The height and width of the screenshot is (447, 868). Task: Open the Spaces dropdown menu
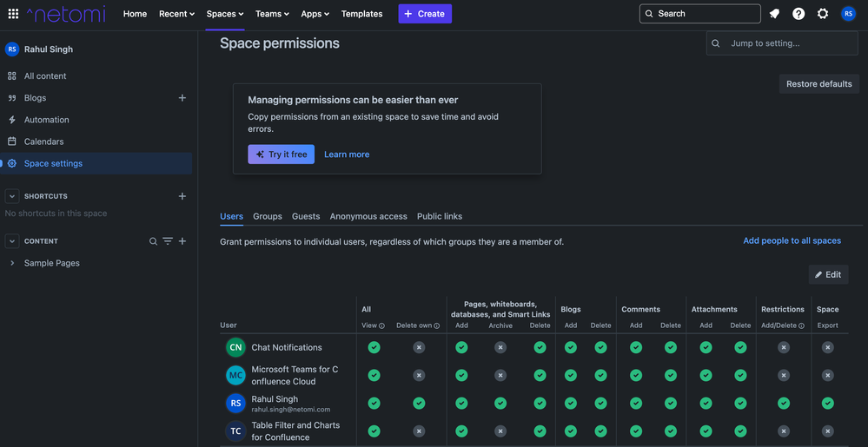[225, 14]
